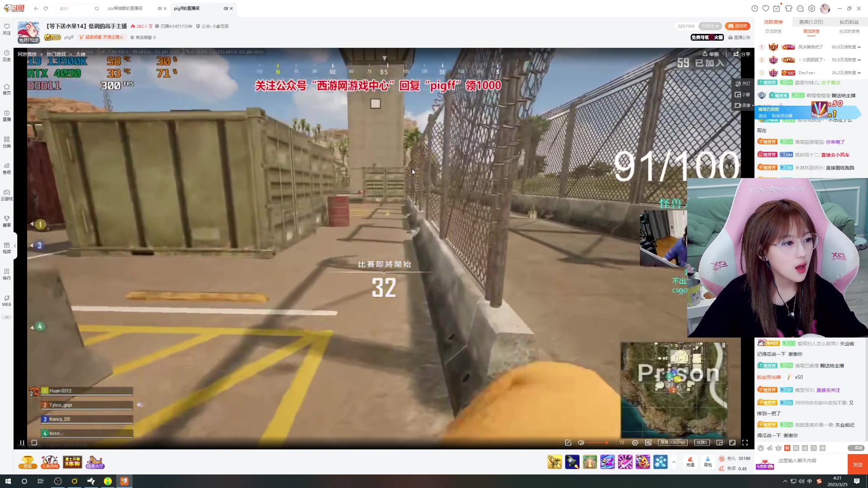
Task: Open 分类 categories in sidebar
Action: [x=7, y=142]
